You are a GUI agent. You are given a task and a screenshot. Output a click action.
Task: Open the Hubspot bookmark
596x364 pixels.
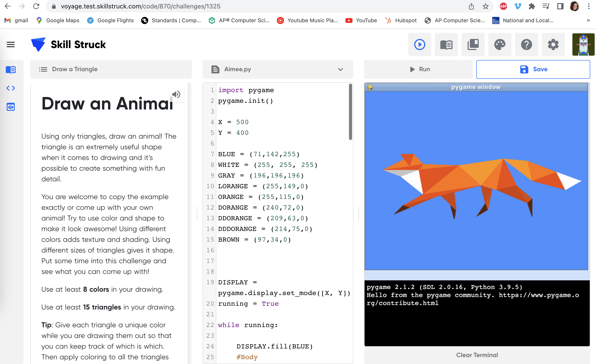click(x=401, y=20)
